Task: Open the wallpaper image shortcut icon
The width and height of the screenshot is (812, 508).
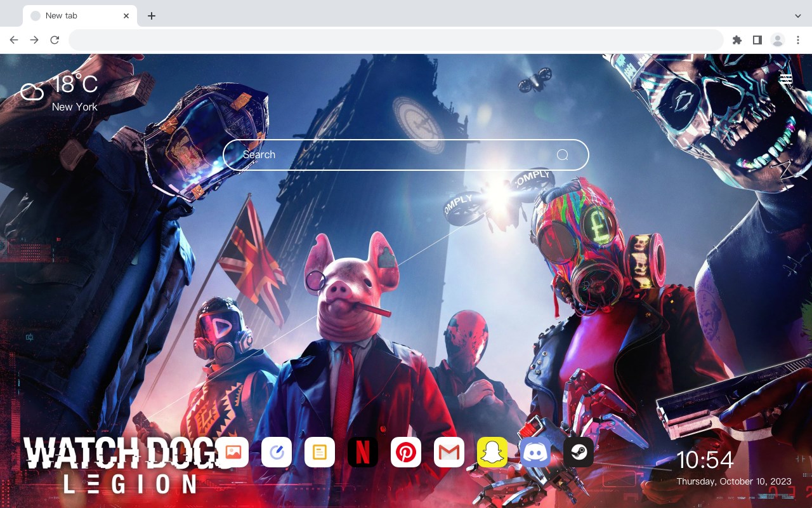Action: (233, 452)
